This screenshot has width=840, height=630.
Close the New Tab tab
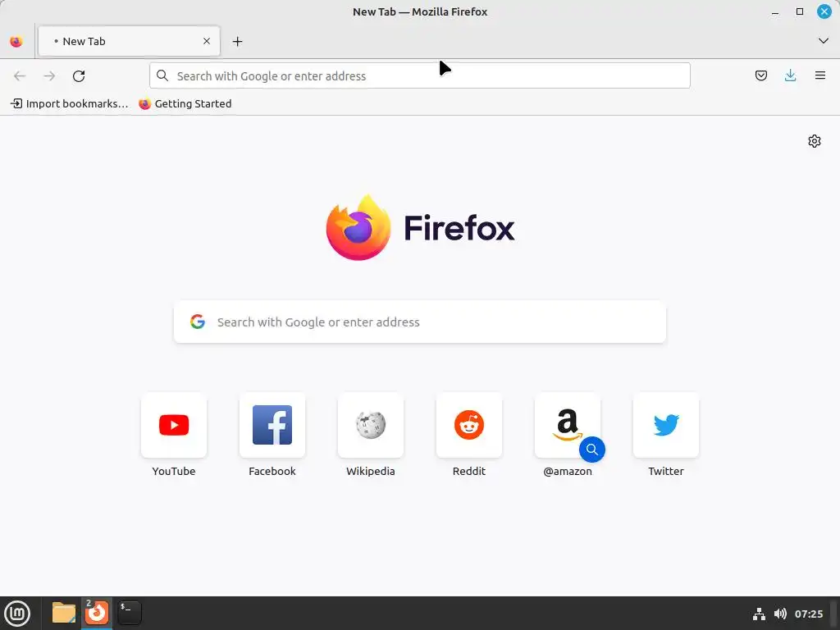(x=207, y=41)
